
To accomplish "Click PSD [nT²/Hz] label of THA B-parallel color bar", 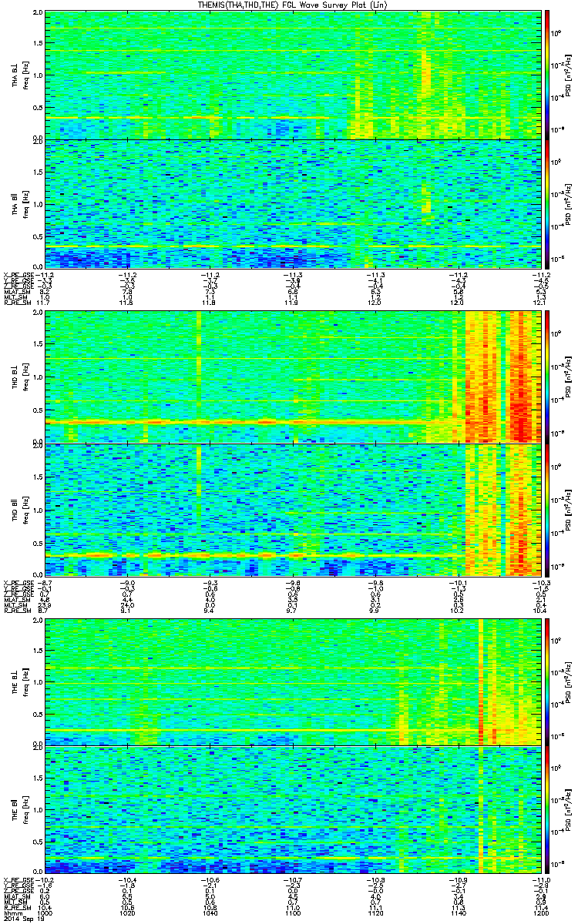I will (568, 203).
